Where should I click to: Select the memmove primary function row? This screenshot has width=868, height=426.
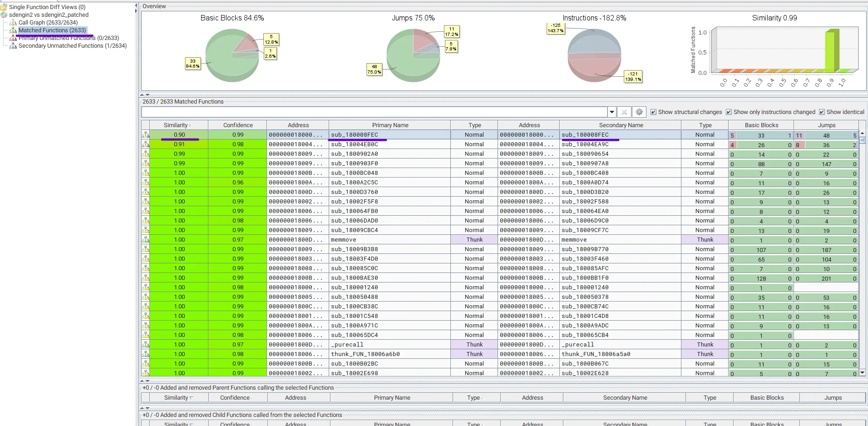click(344, 240)
